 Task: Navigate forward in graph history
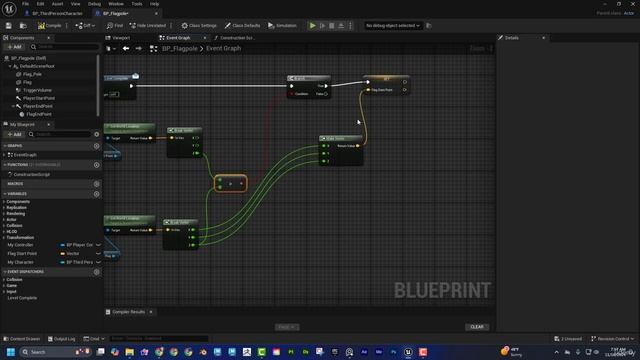pyautogui.click(x=139, y=49)
